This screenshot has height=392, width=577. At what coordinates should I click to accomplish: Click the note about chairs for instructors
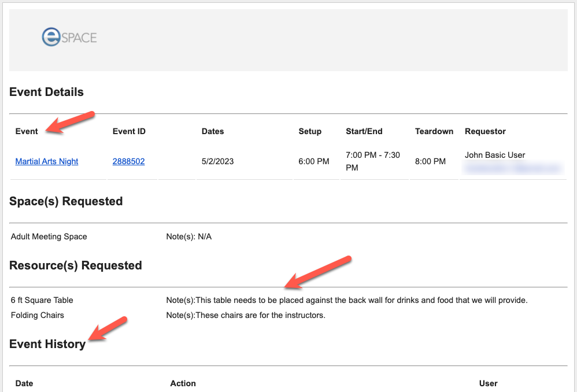coord(246,315)
